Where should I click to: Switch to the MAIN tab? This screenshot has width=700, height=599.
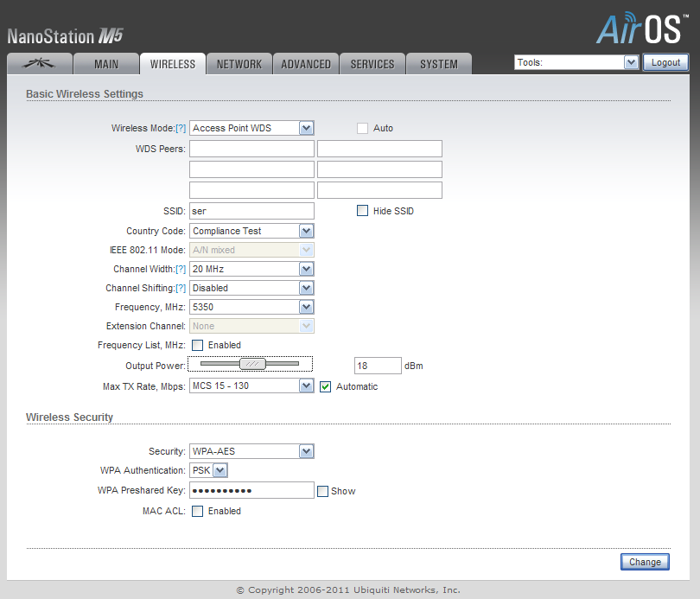point(106,64)
